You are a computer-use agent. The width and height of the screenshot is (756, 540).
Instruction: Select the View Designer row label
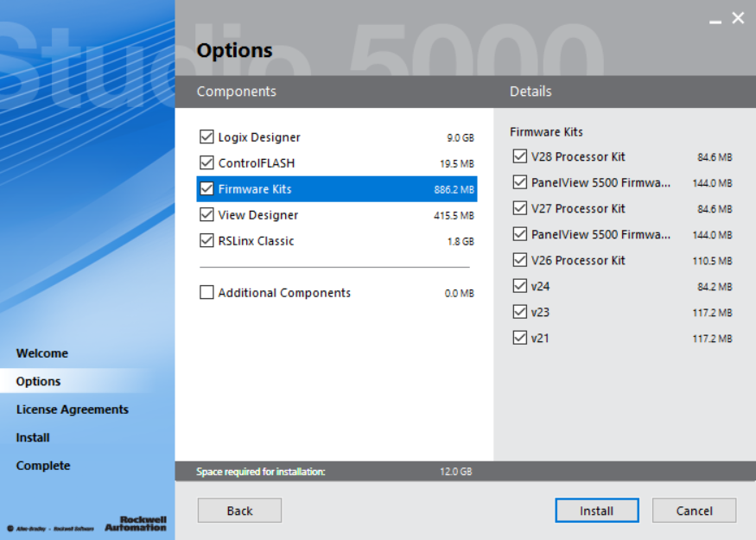tap(258, 215)
